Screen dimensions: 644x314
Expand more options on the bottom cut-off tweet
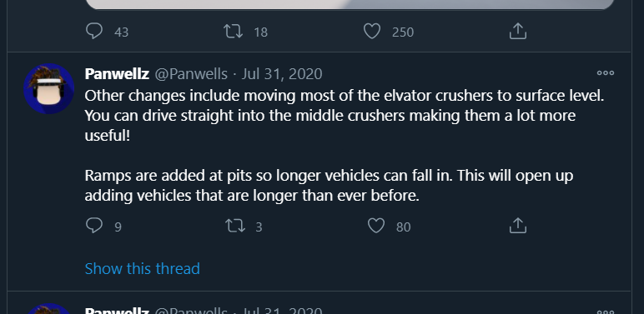(606, 312)
